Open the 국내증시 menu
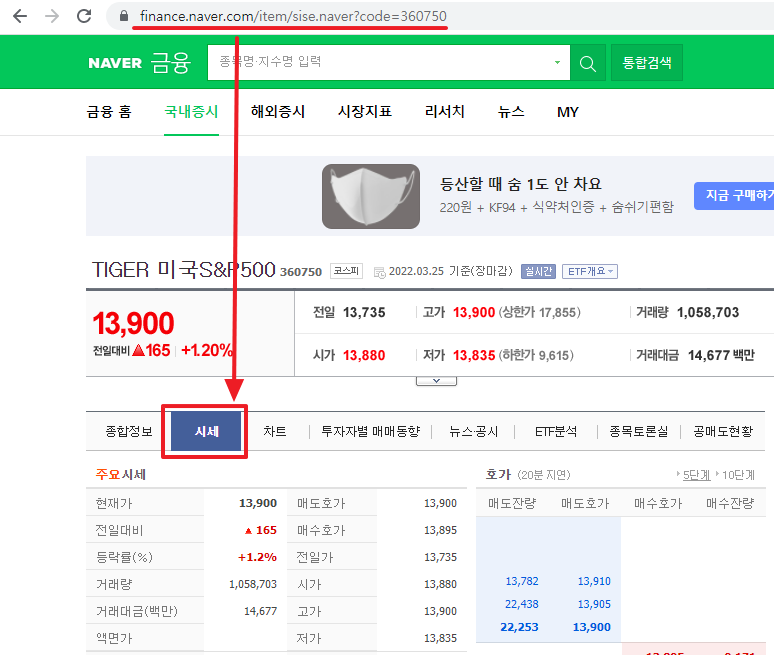 click(x=191, y=112)
